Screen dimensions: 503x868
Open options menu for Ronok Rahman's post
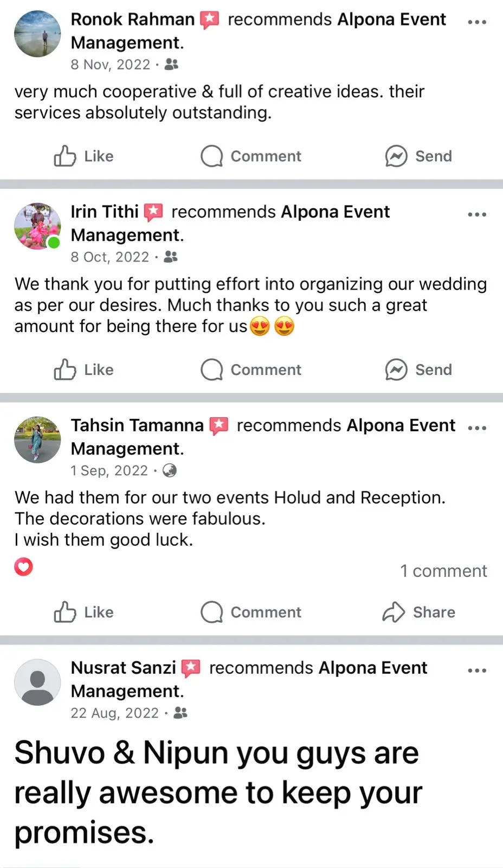click(476, 22)
